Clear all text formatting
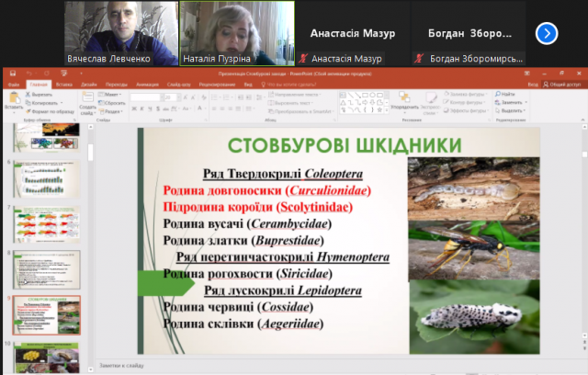This screenshot has height=375, width=588. coord(204,97)
